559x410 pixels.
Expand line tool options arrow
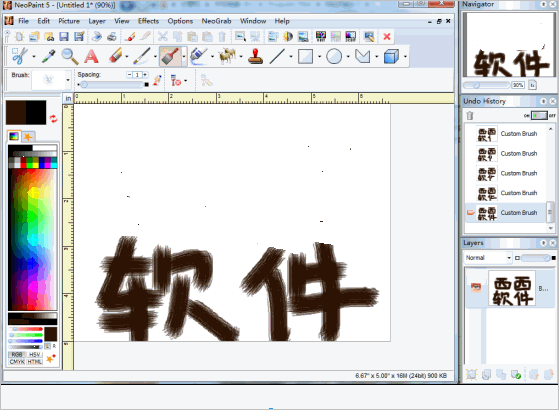tap(291, 56)
